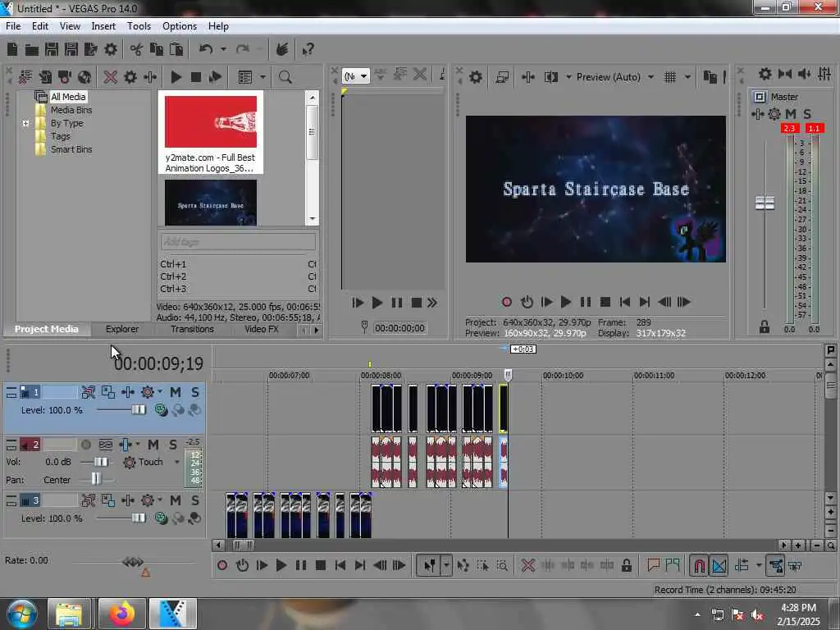Switch to the Video FX tab
840x630 pixels.
click(262, 329)
